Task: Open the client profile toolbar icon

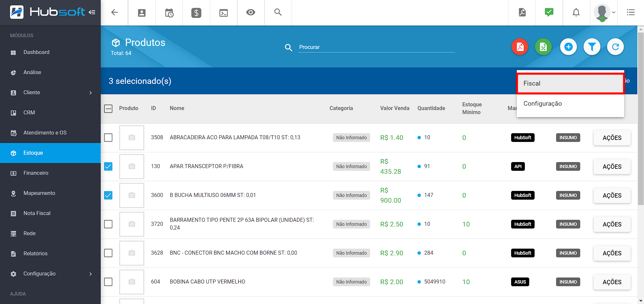Action: (142, 13)
